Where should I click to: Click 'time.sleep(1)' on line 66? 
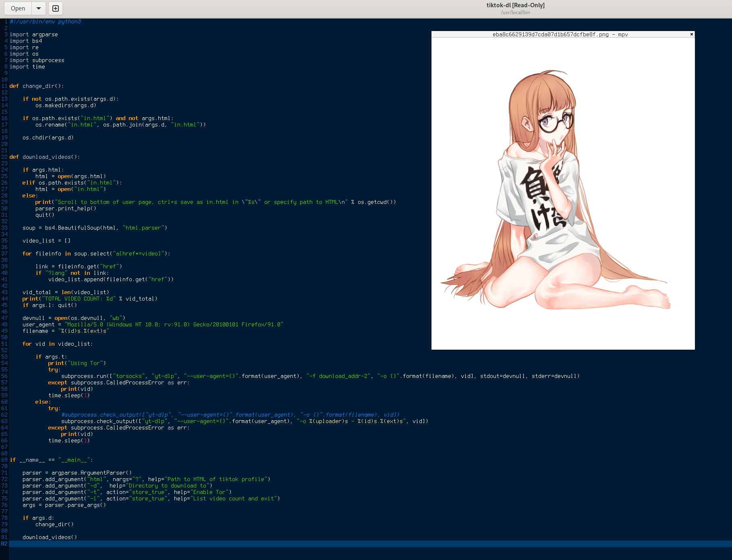[69, 441]
